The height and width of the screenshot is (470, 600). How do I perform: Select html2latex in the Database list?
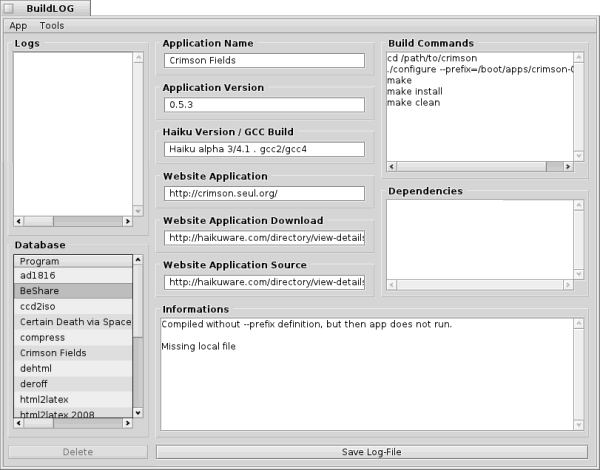(x=73, y=399)
